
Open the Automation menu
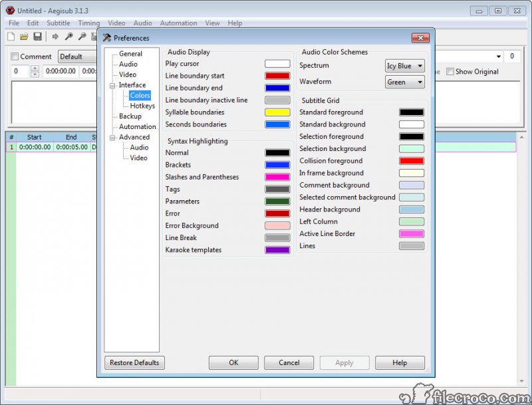(x=178, y=23)
